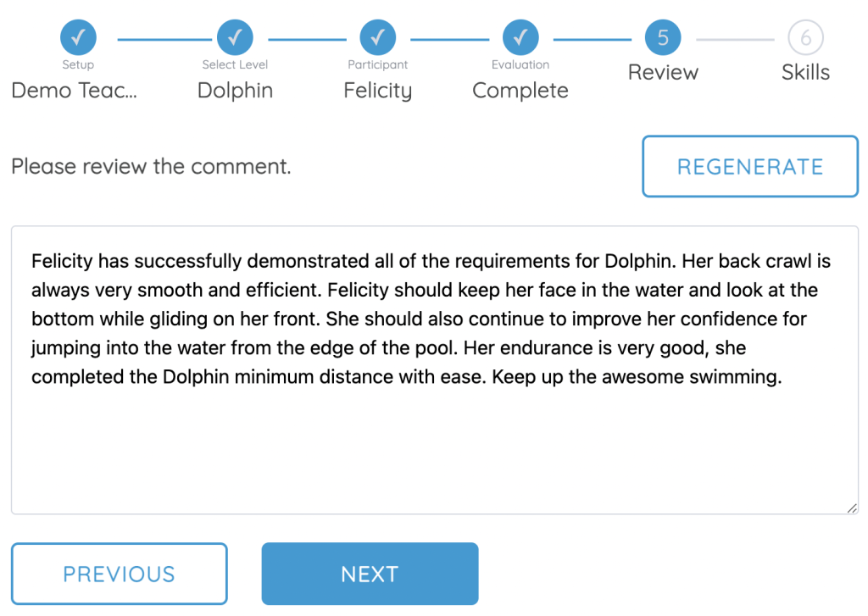Click the comment box resize grip
The height and width of the screenshot is (616, 868).
(x=852, y=508)
